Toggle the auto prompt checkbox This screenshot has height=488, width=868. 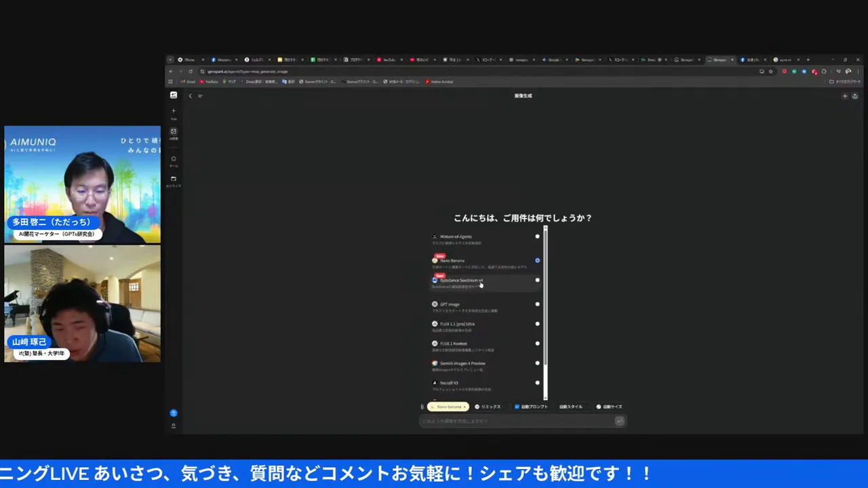[x=517, y=407]
